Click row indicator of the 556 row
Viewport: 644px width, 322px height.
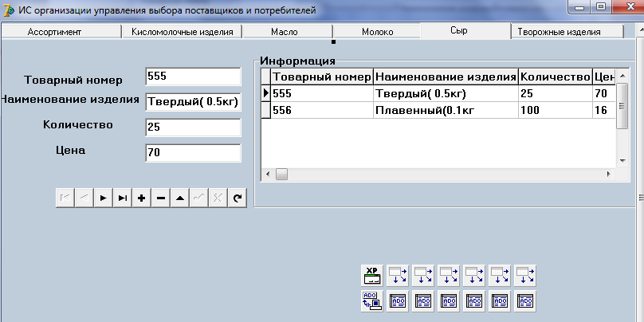pos(265,110)
